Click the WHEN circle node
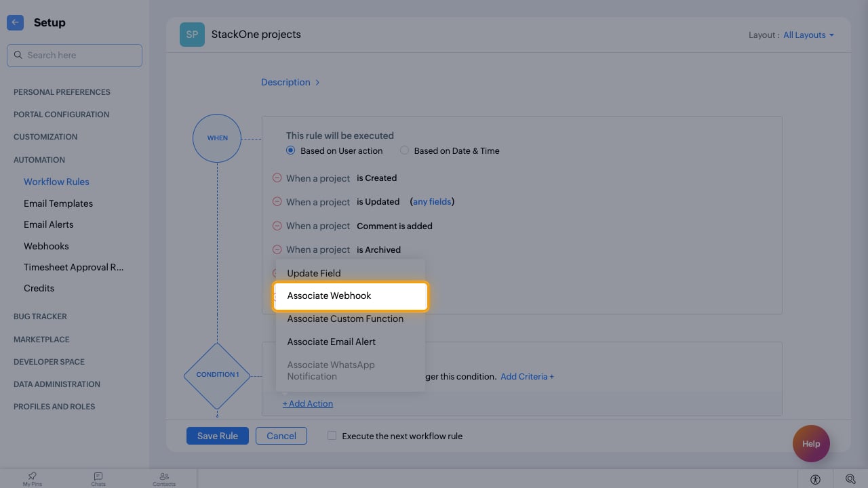The width and height of the screenshot is (868, 488). coord(217,138)
